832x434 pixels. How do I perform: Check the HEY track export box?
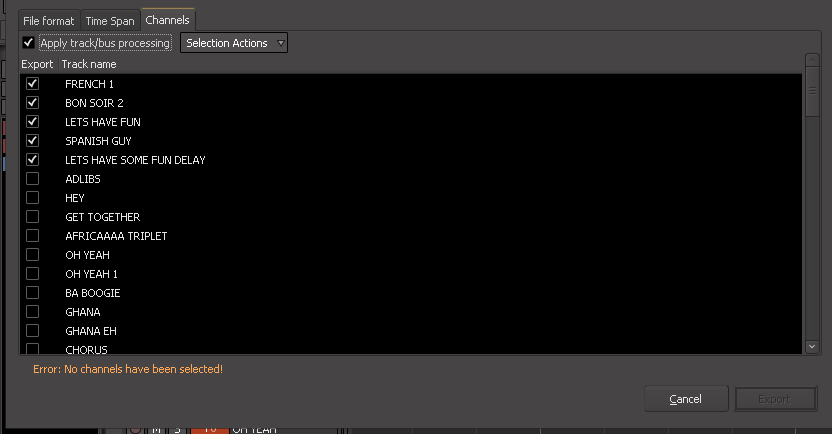[32, 198]
